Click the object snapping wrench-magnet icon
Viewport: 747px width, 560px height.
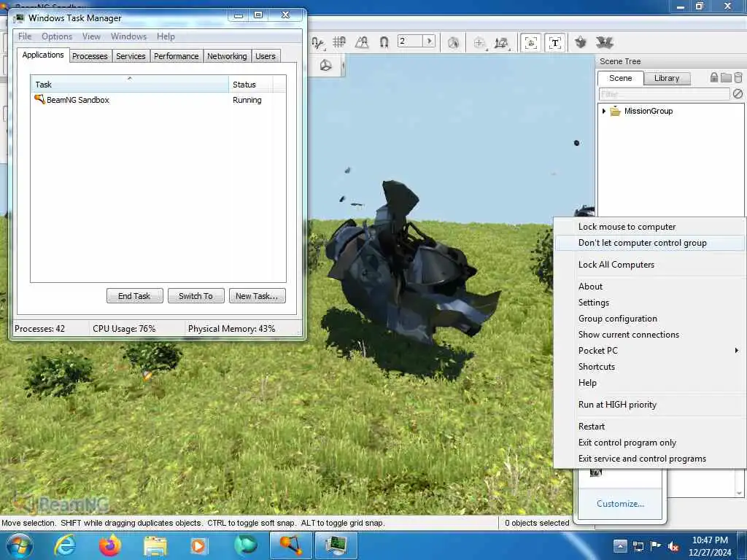(x=318, y=43)
